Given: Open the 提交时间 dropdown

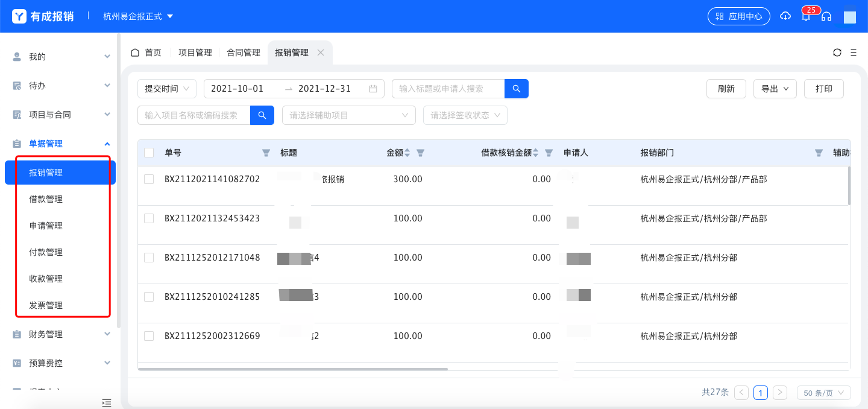Looking at the screenshot, I should coord(167,89).
